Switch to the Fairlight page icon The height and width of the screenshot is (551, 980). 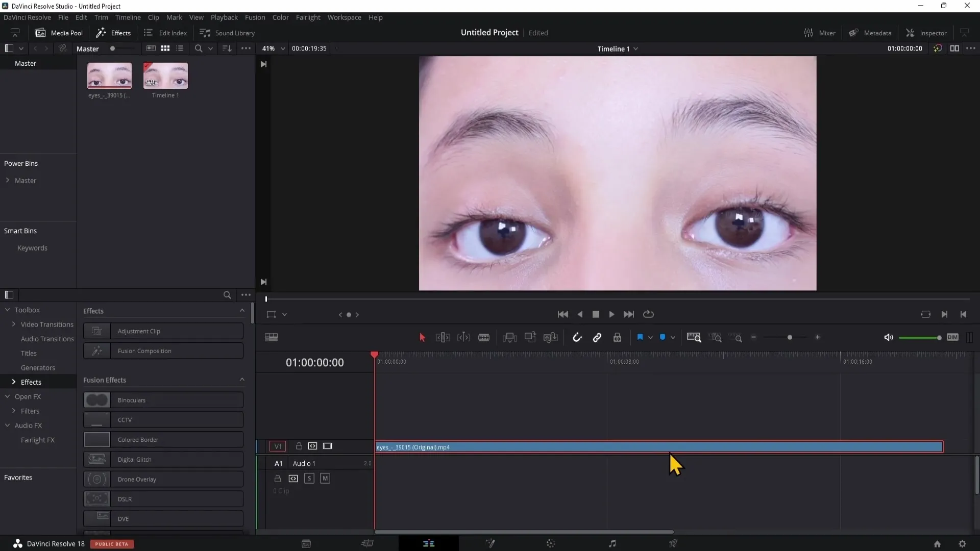[x=612, y=543]
